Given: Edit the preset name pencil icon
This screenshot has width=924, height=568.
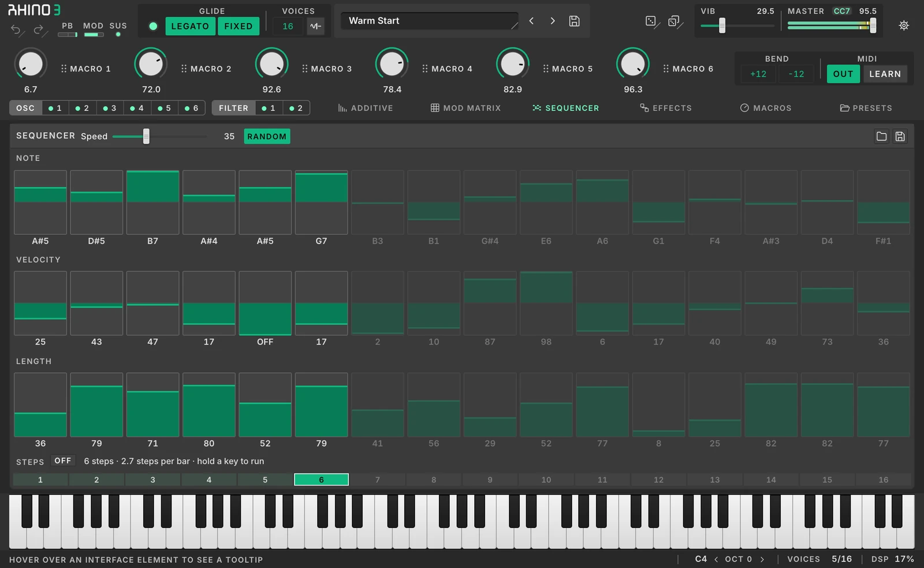Looking at the screenshot, I should [514, 25].
